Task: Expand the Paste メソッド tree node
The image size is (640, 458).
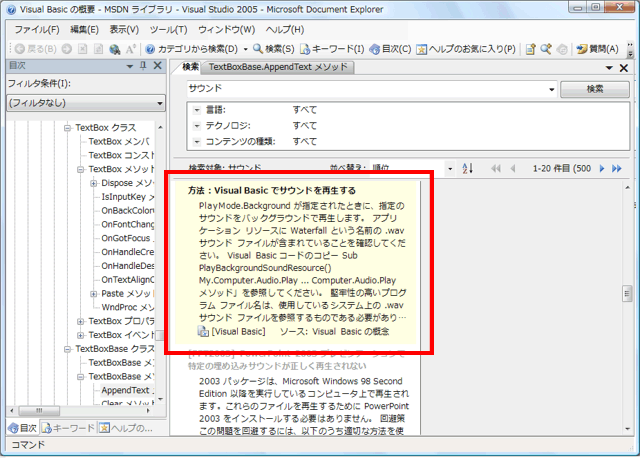Action: click(93, 294)
